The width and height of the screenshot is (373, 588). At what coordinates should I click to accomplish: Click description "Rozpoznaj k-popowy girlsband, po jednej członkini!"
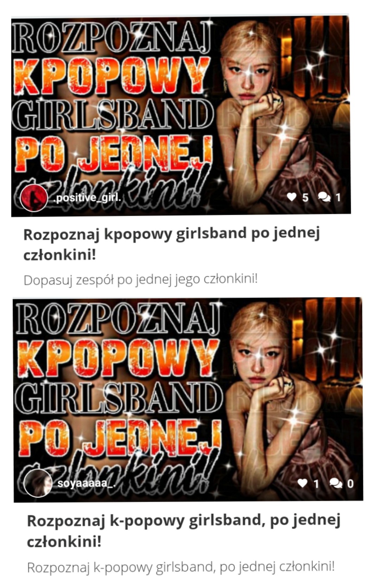pos(181,567)
